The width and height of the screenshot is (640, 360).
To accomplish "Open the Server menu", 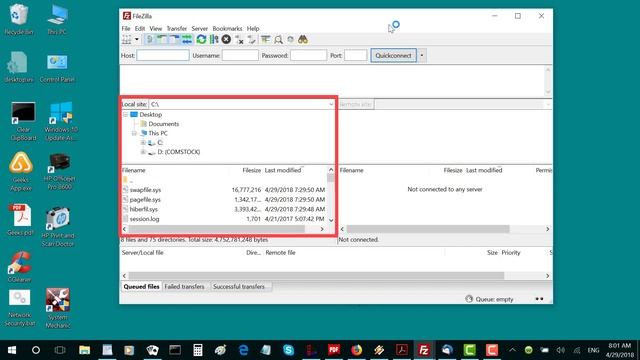I will coord(200,29).
